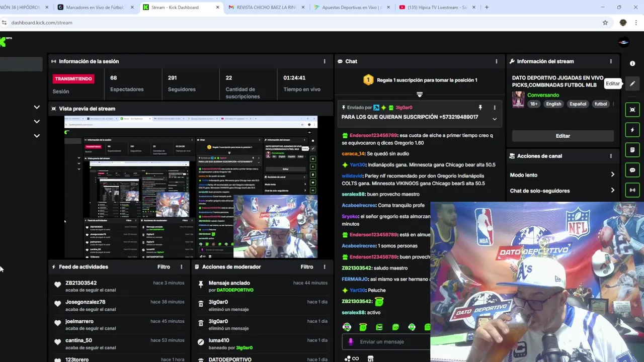This screenshot has height=362, width=644.
Task: Open the Filtro for Feed de actividades
Action: tap(164, 267)
